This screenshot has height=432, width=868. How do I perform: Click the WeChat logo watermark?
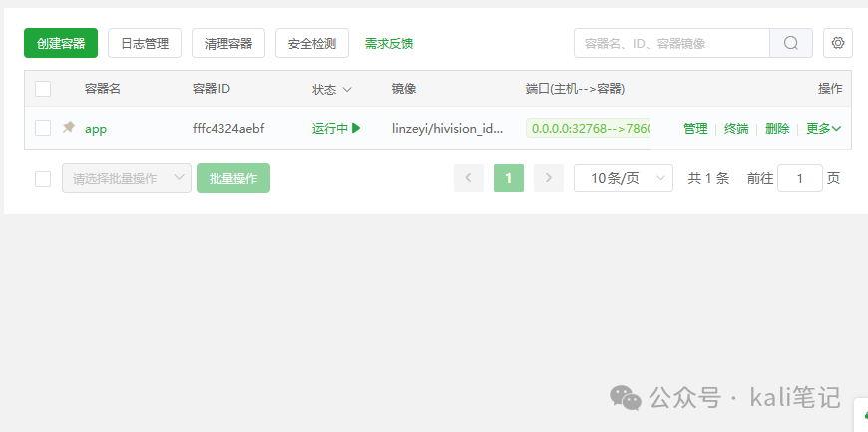(x=625, y=398)
